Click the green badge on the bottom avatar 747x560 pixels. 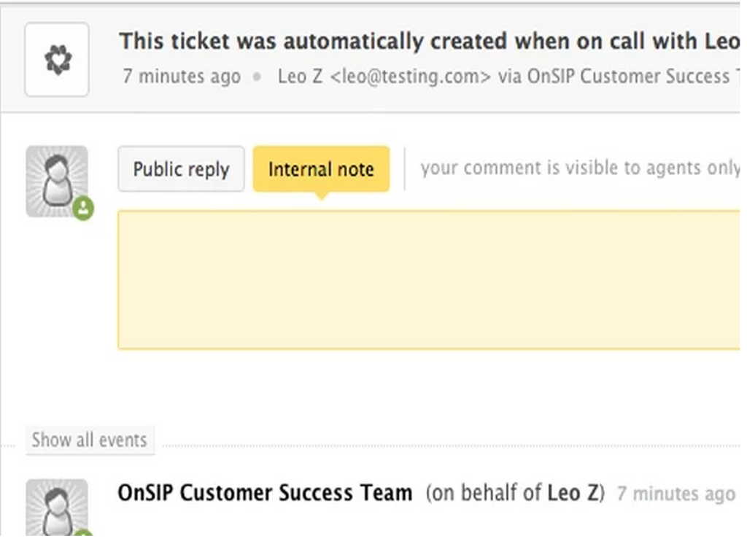(x=83, y=534)
